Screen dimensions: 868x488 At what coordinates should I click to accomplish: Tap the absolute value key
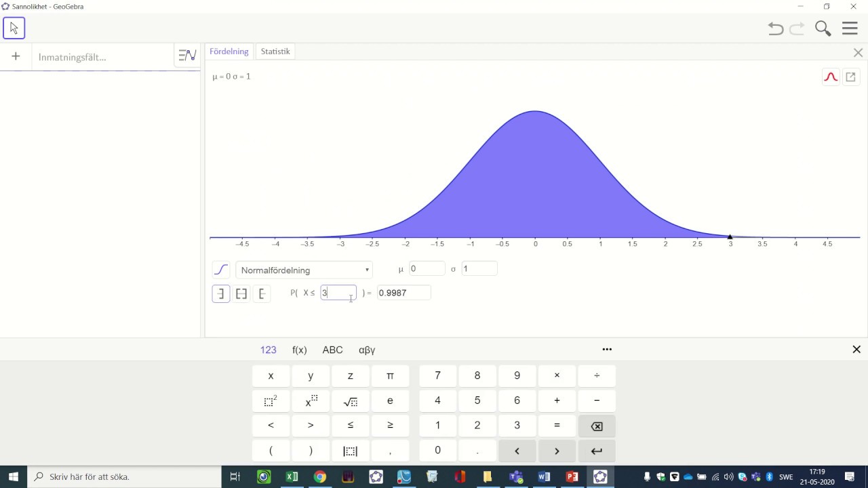point(351,451)
